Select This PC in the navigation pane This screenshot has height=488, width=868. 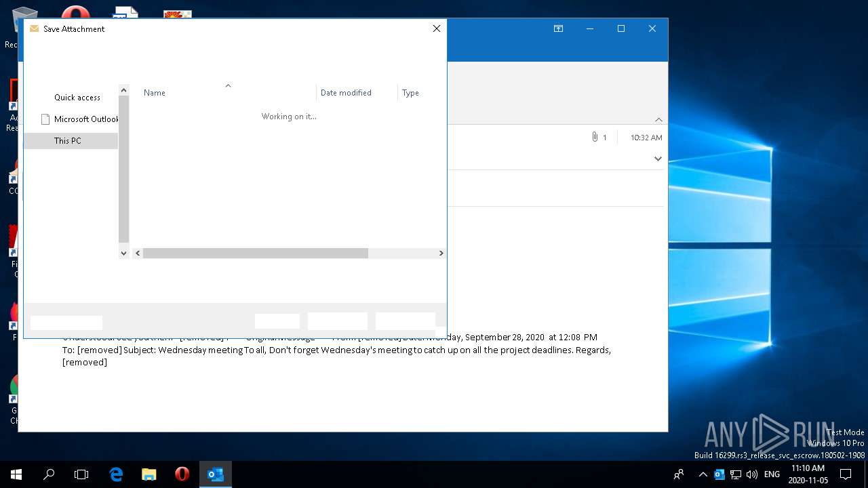[71, 141]
